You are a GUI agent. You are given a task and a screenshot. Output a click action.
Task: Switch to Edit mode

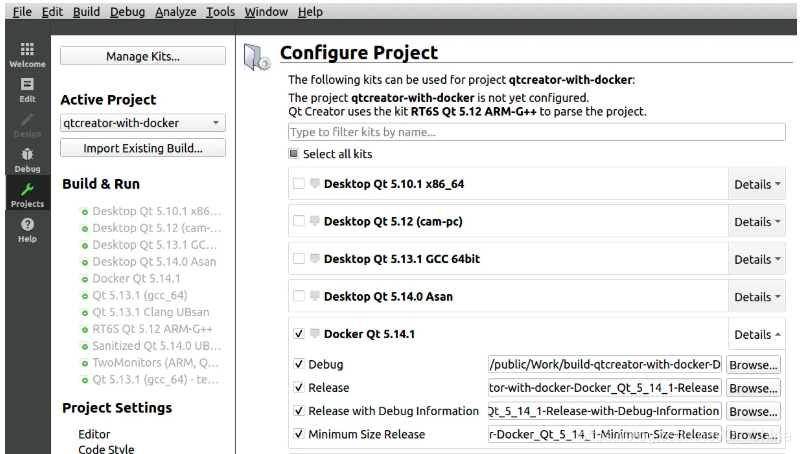28,90
